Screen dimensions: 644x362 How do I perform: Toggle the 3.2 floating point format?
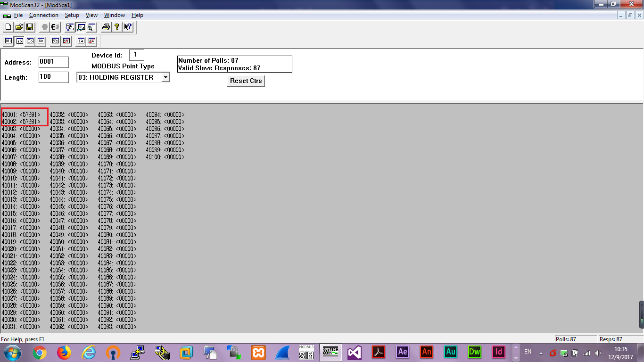(x=56, y=41)
